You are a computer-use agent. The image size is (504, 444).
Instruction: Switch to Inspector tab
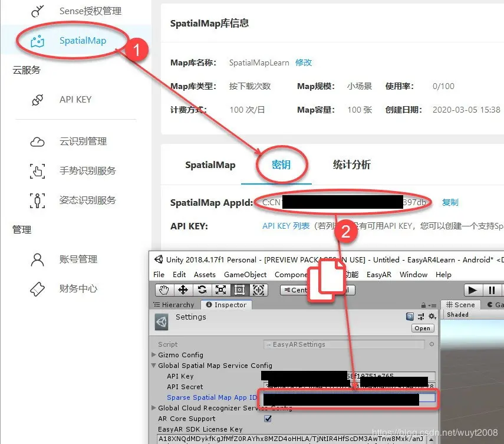coord(226,305)
